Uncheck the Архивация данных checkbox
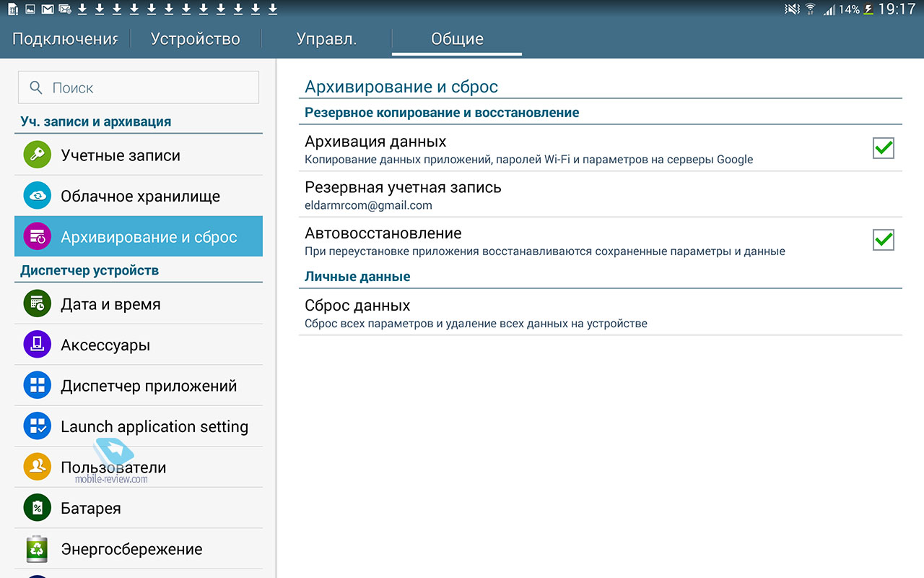The height and width of the screenshot is (578, 924). tap(884, 148)
